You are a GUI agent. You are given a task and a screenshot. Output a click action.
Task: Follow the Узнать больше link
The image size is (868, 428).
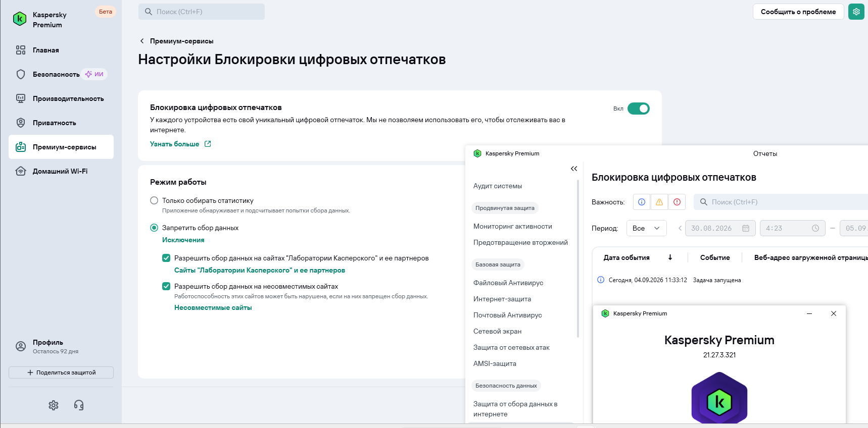pos(175,144)
